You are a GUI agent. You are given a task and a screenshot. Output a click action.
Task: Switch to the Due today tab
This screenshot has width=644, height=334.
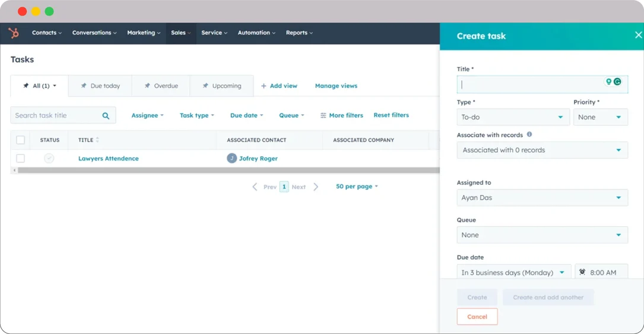tap(100, 86)
